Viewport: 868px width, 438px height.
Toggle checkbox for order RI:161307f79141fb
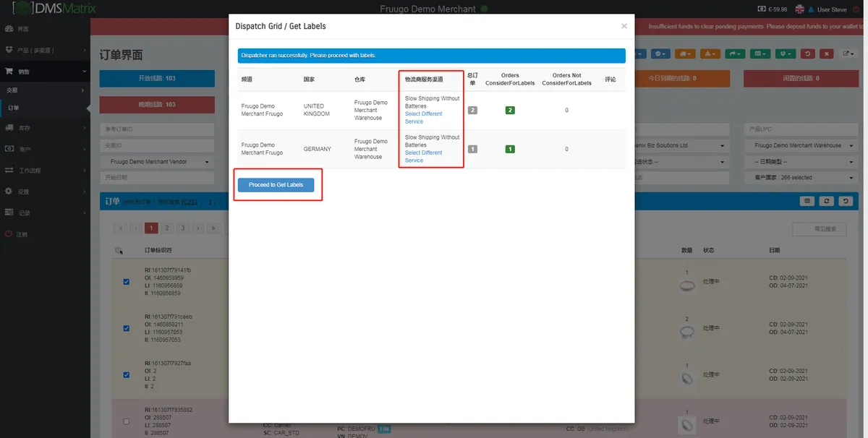[127, 282]
